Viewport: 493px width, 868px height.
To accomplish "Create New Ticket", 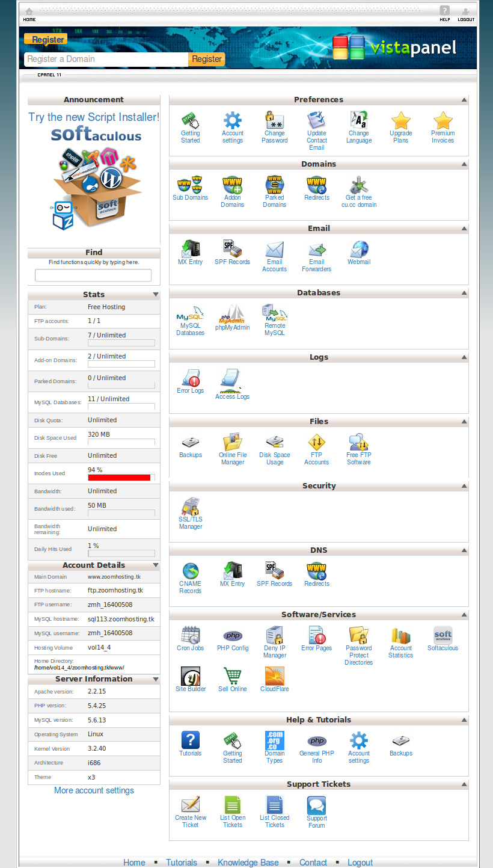I will click(191, 811).
